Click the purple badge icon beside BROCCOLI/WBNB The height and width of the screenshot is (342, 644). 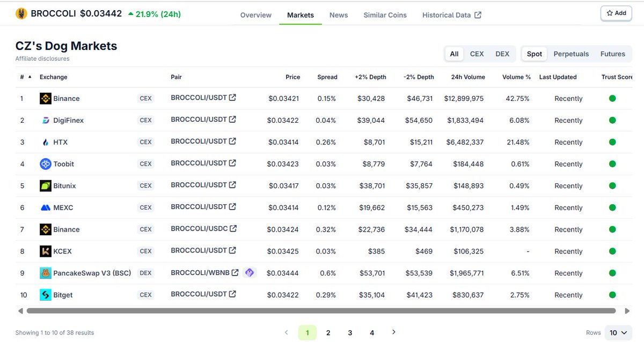coord(250,272)
